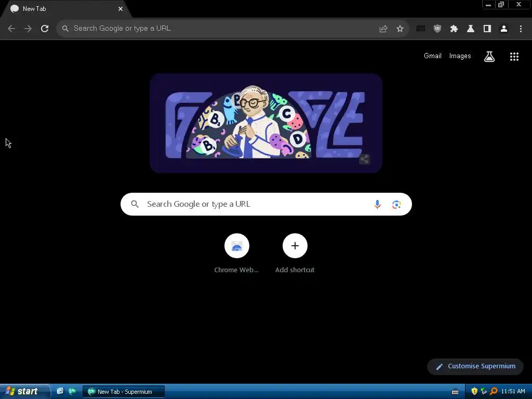The width and height of the screenshot is (532, 399).
Task: Open the on-screen keyboard tray icon
Action: [x=455, y=392]
